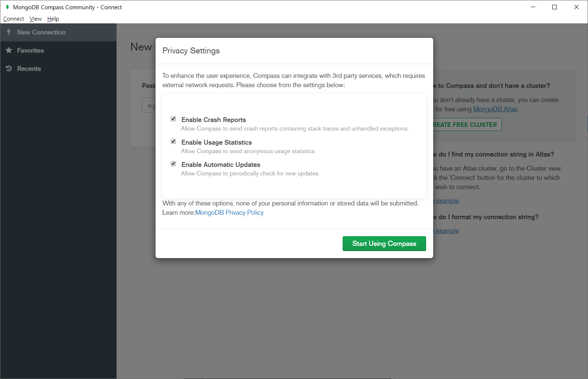Maximize the MongoDB Compass window
This screenshot has width=588, height=379.
[x=555, y=7]
